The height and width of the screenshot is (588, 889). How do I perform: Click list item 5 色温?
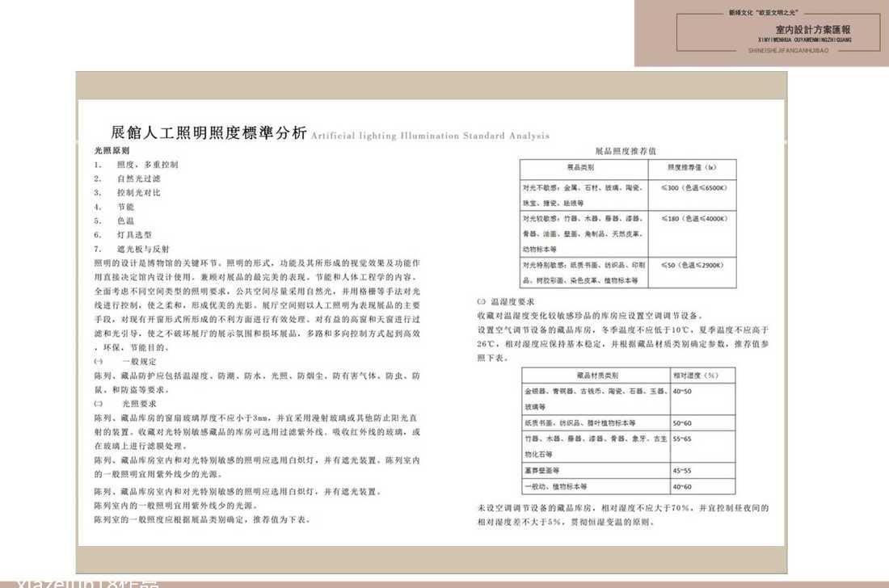pos(125,220)
